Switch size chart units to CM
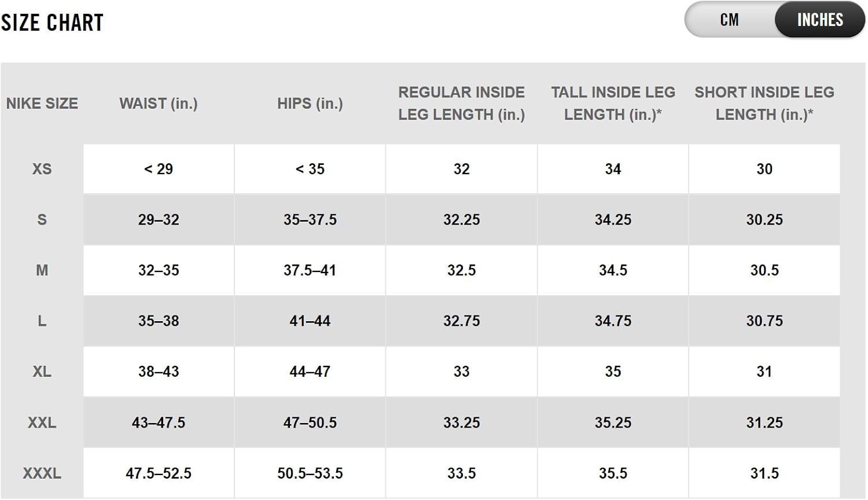The height and width of the screenshot is (500, 868). click(729, 20)
